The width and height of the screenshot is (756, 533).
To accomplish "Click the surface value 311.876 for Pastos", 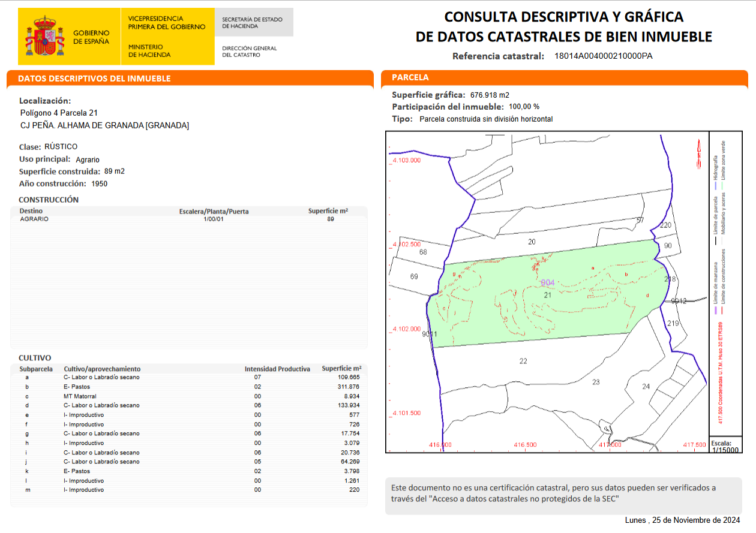I will click(349, 387).
